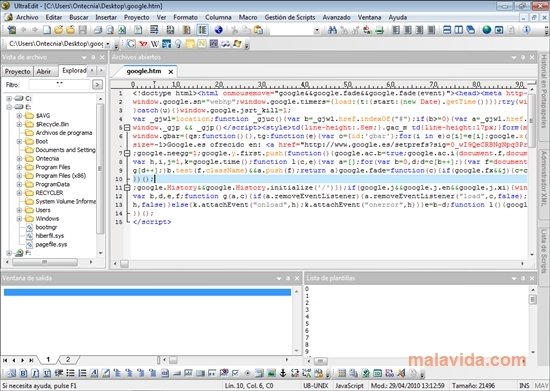Viewport: 550px width, 391px height.
Task: Open the Archivo menu
Action: (x=27, y=17)
